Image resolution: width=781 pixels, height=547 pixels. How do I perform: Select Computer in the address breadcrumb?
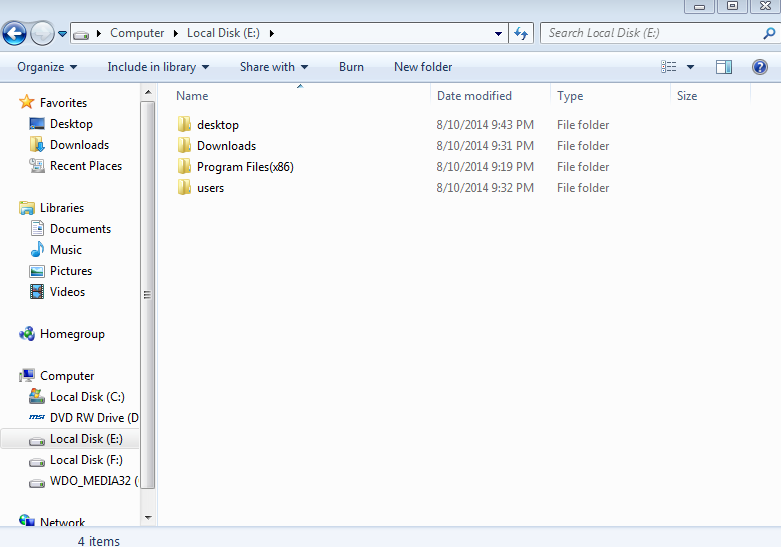click(137, 33)
